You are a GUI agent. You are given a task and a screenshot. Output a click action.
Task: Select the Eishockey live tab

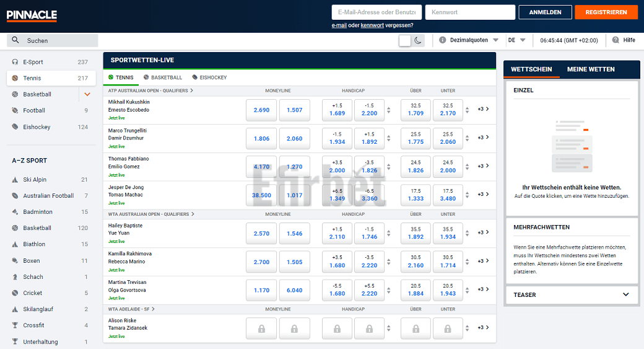point(209,77)
